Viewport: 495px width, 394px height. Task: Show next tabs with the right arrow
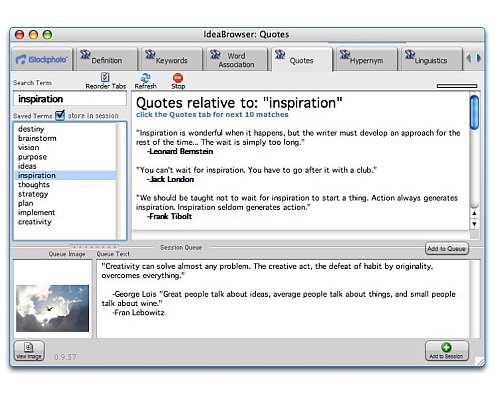pos(479,58)
